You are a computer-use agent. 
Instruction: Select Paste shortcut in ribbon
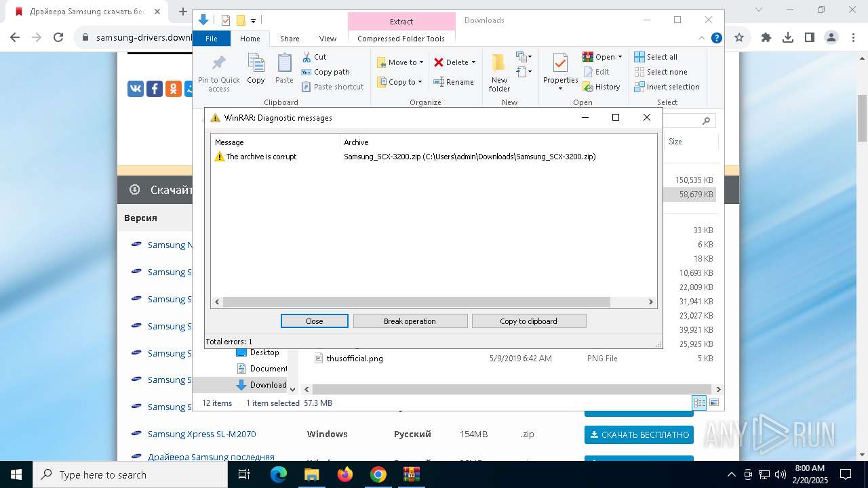tap(332, 87)
